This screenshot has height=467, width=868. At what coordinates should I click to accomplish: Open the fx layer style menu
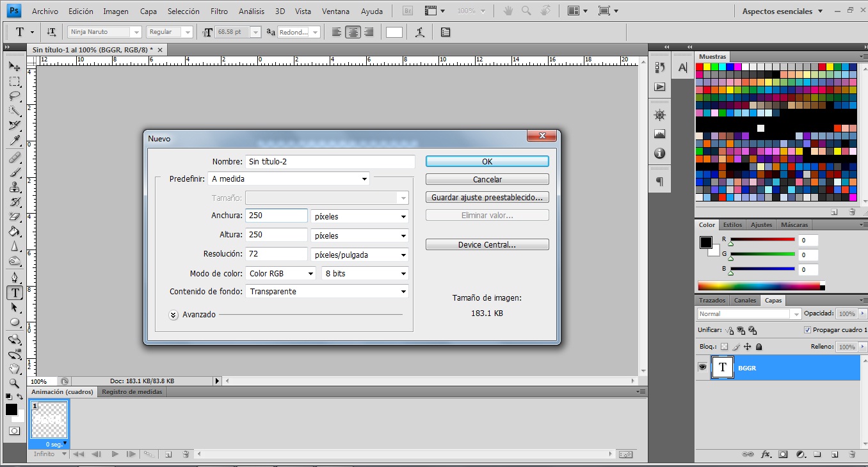[x=766, y=454]
